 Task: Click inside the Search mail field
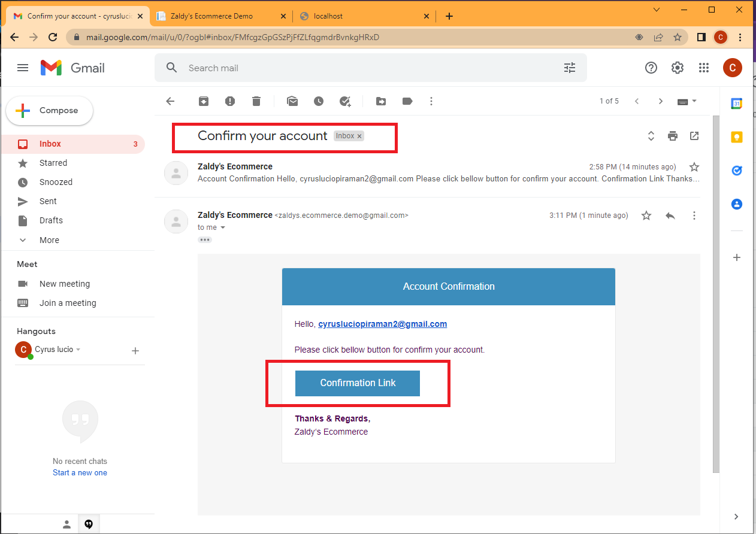click(359, 68)
